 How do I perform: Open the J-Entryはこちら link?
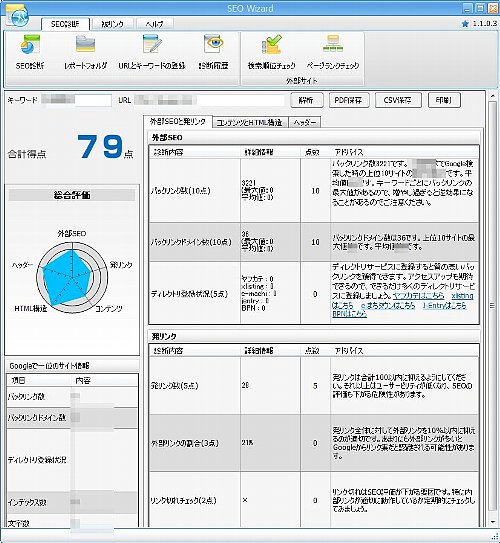point(445,305)
